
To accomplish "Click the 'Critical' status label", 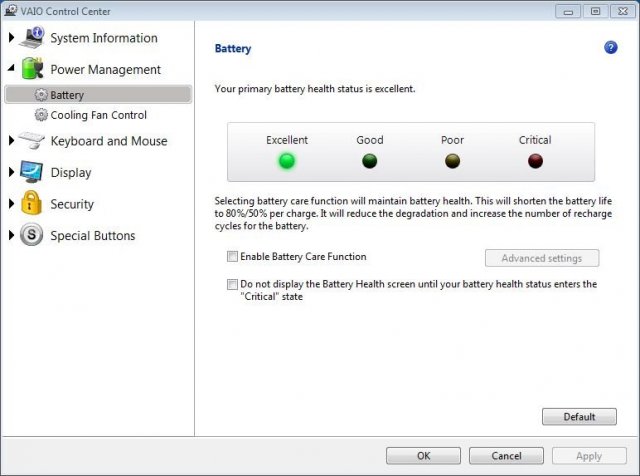I will [x=535, y=140].
